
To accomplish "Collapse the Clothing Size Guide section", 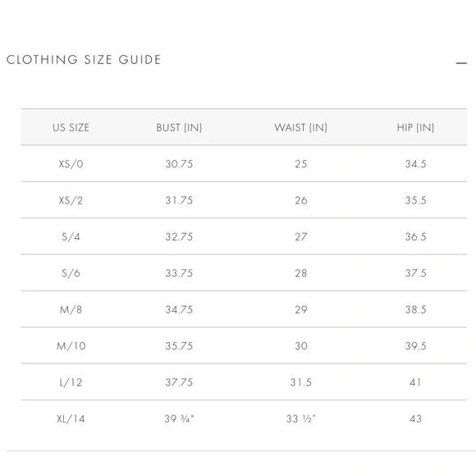I will [461, 63].
